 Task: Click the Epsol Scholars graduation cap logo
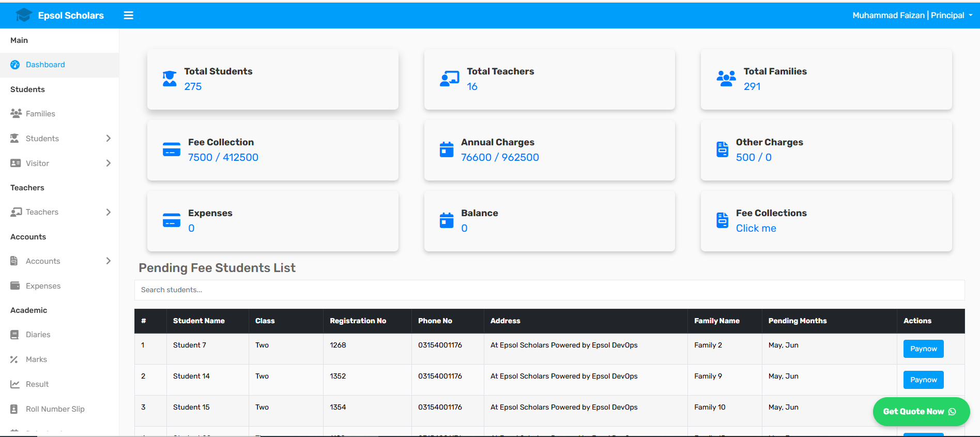[24, 15]
